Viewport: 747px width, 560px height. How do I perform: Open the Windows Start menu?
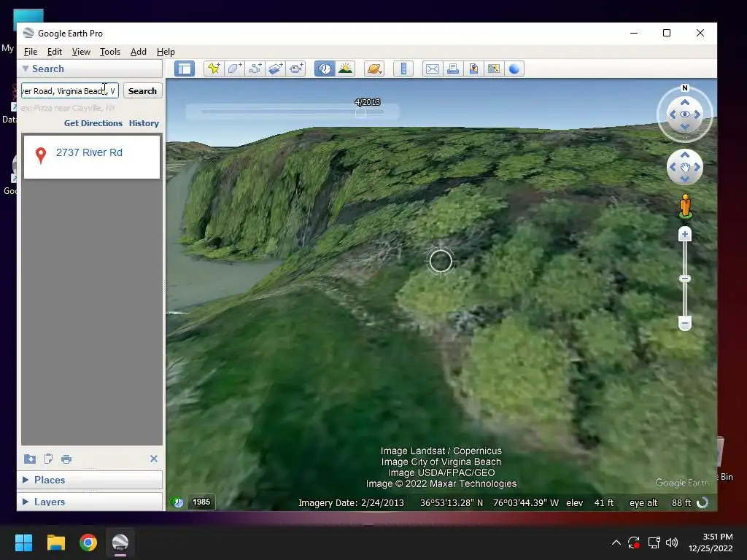tap(23, 542)
